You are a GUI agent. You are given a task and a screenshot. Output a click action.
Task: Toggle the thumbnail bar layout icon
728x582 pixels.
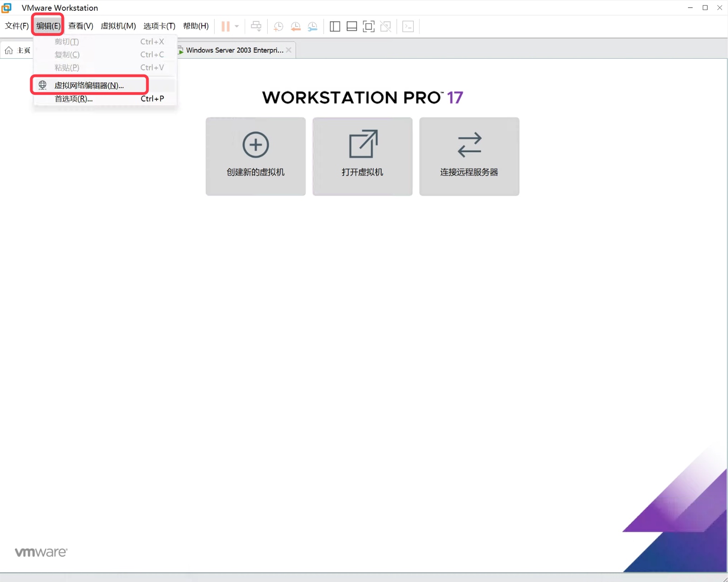click(352, 27)
